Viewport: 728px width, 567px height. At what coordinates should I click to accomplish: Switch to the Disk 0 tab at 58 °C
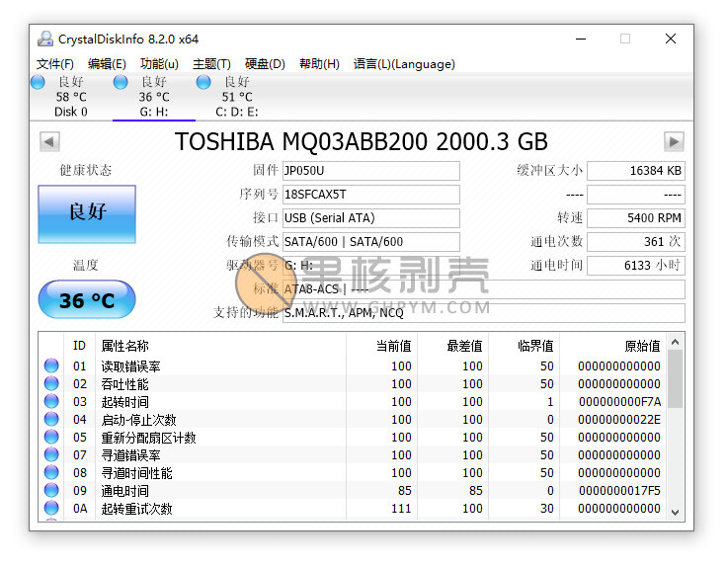[71, 97]
